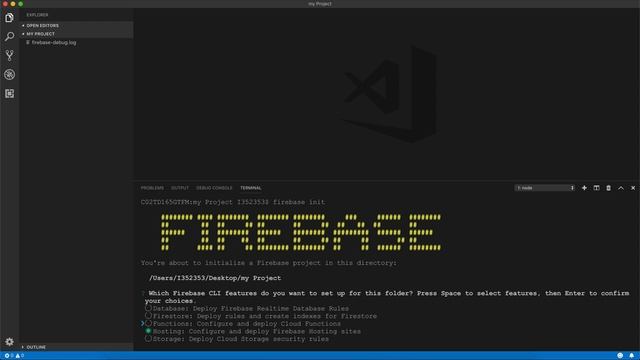This screenshot has height=360, width=640.
Task: Open the Search view in activity bar
Action: point(9,36)
